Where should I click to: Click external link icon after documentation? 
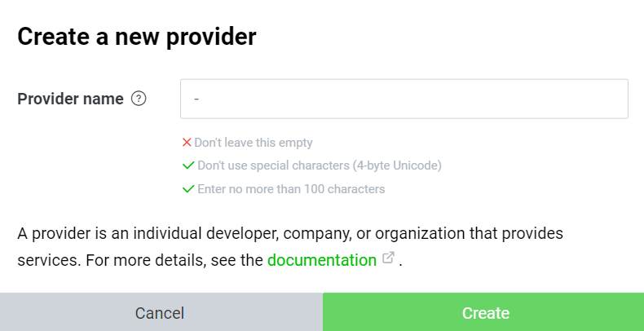pos(389,259)
